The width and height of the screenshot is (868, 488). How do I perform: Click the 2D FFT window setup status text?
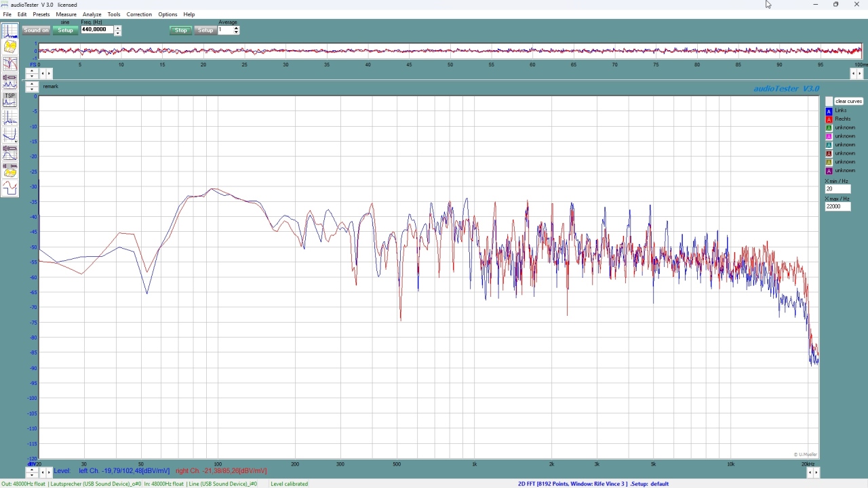tap(593, 484)
